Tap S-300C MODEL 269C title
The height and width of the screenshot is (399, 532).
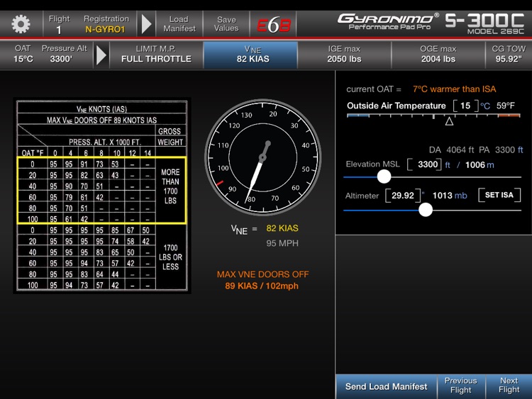pos(484,23)
